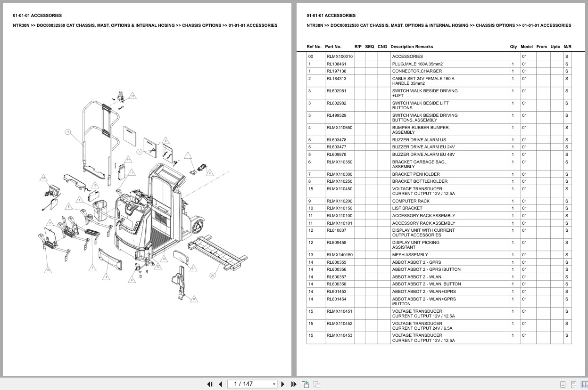588x390 pixels.
Task: Switch to single page view mode
Action: (x=563, y=384)
